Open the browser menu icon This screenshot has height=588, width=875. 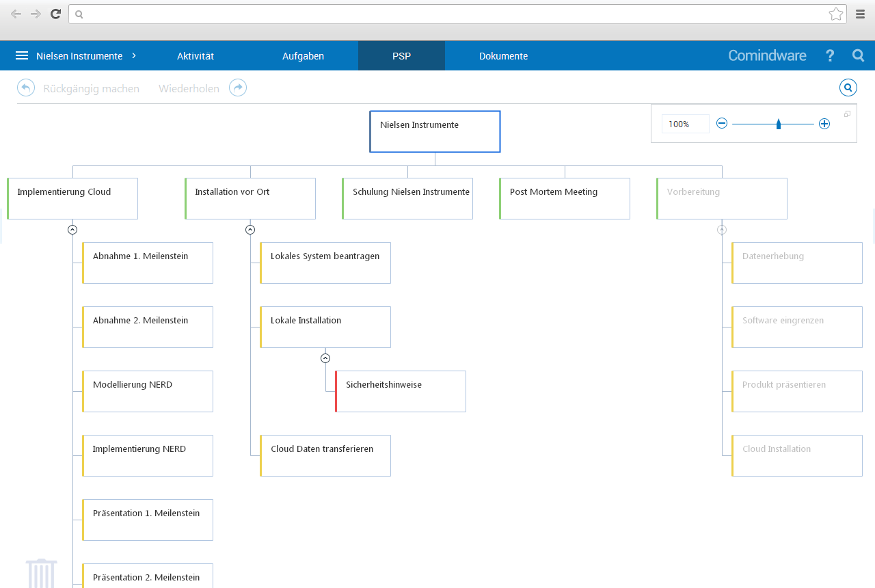[861, 14]
